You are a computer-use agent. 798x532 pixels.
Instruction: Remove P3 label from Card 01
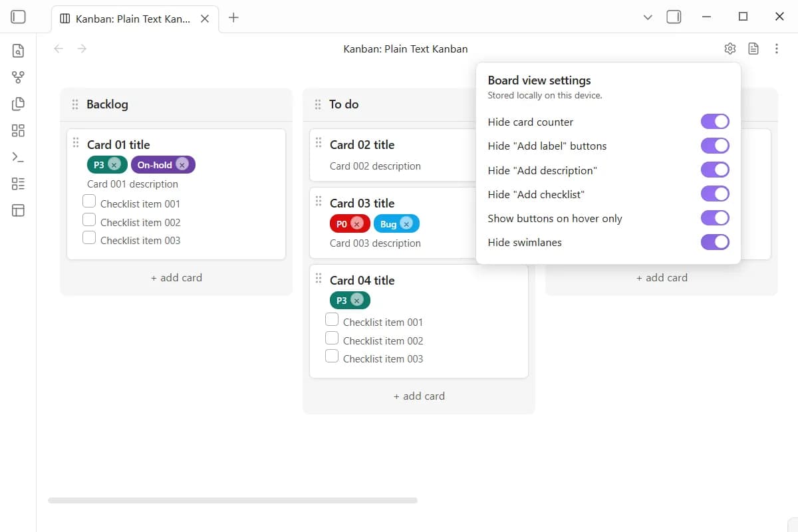click(x=114, y=165)
